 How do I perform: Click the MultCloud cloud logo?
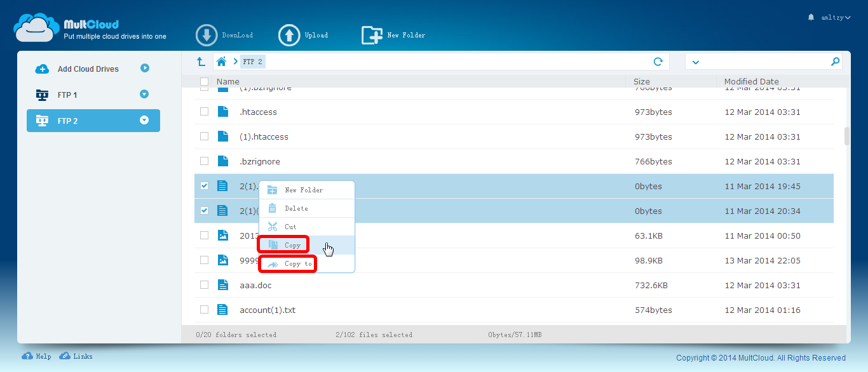pyautogui.click(x=37, y=27)
